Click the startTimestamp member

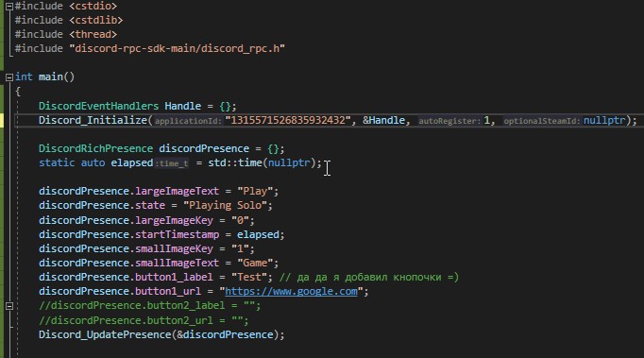pos(177,234)
